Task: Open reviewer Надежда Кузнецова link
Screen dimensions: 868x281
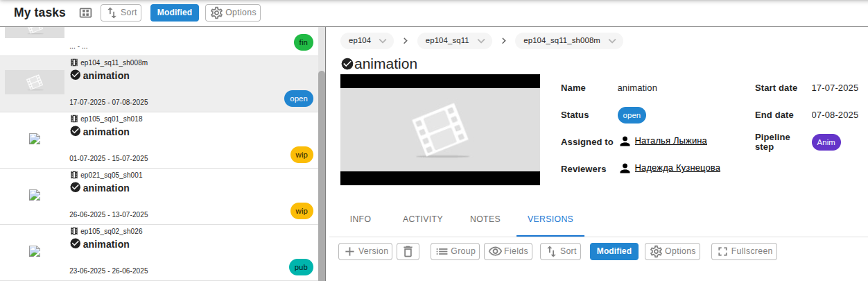Action: click(x=677, y=168)
